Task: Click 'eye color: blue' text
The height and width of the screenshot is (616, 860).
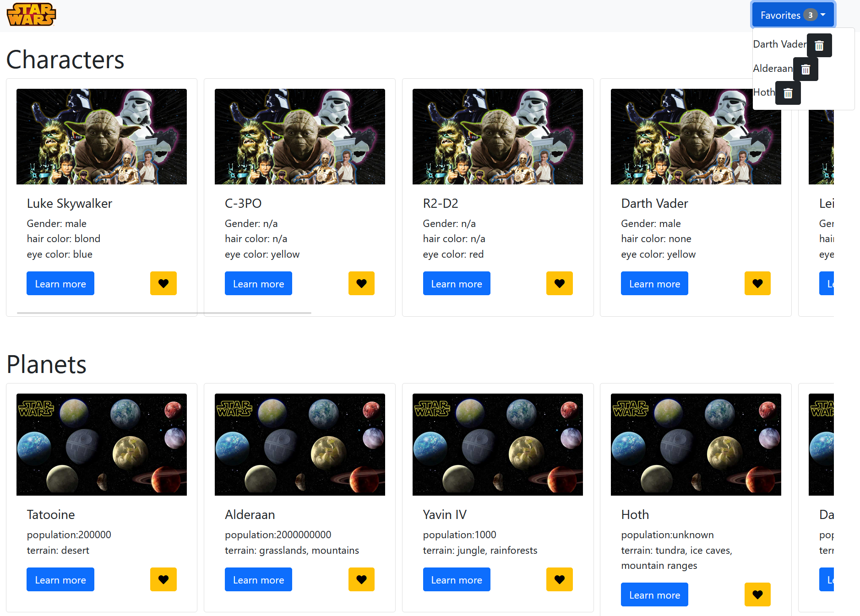Action: tap(60, 254)
